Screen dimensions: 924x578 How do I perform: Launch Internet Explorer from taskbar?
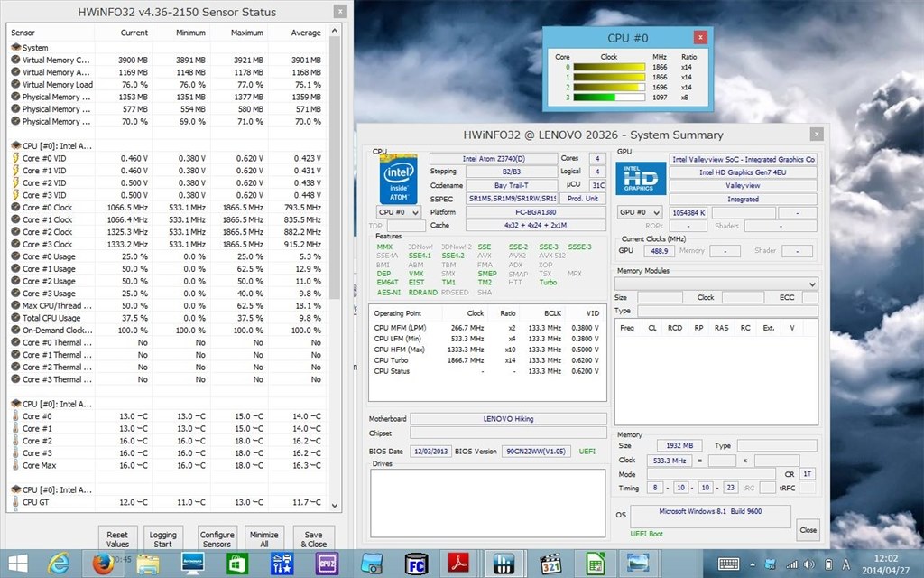pyautogui.click(x=59, y=564)
